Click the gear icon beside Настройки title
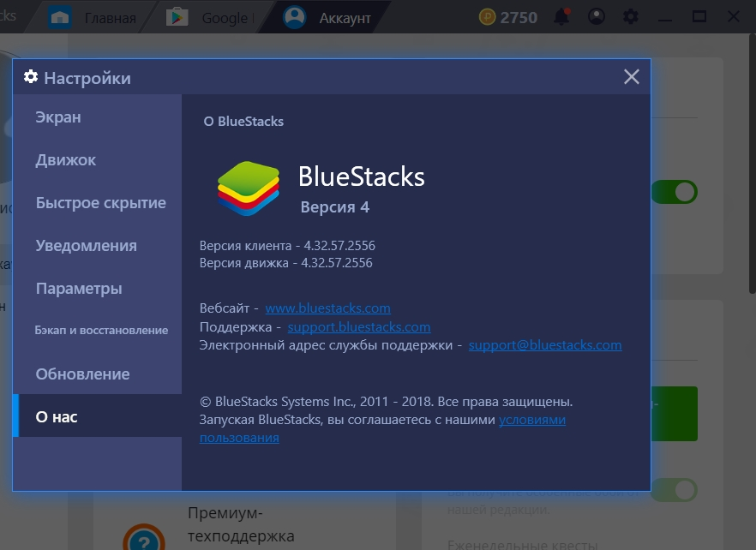 (x=31, y=76)
